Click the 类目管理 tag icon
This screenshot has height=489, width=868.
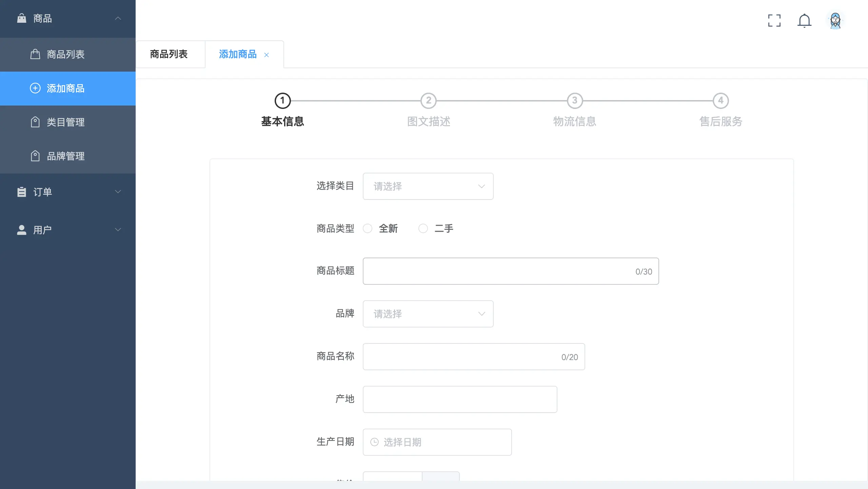[35, 122]
